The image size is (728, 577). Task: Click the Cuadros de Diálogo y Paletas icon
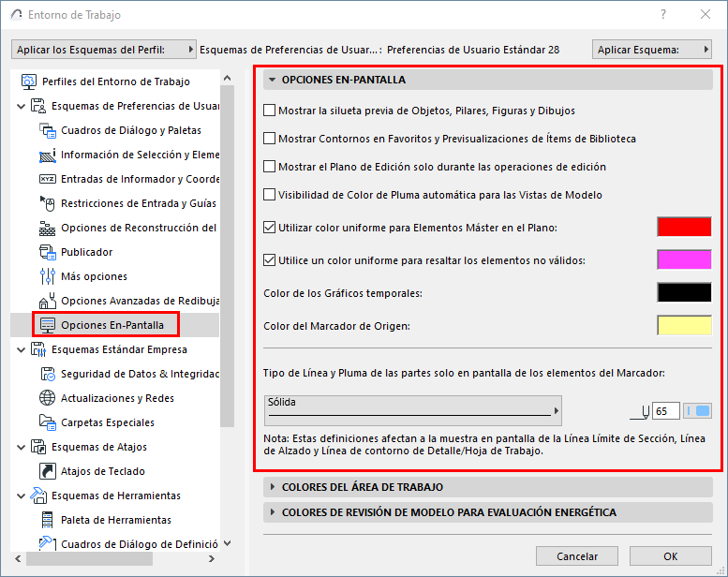pyautogui.click(x=48, y=130)
